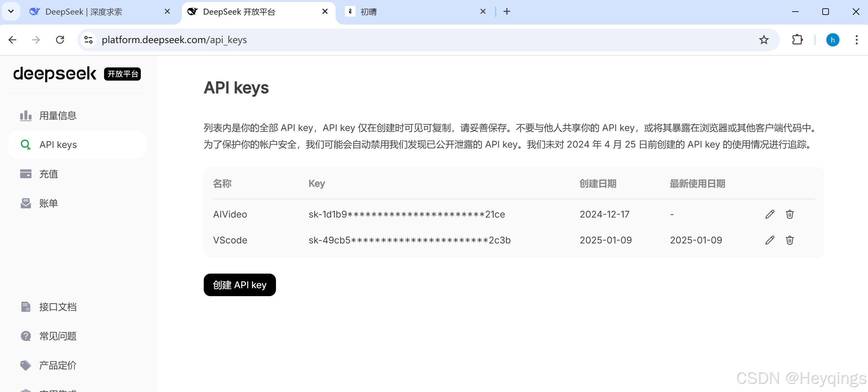868x392 pixels.
Task: Edit the AIVideo key name pencil icon
Action: [770, 214]
